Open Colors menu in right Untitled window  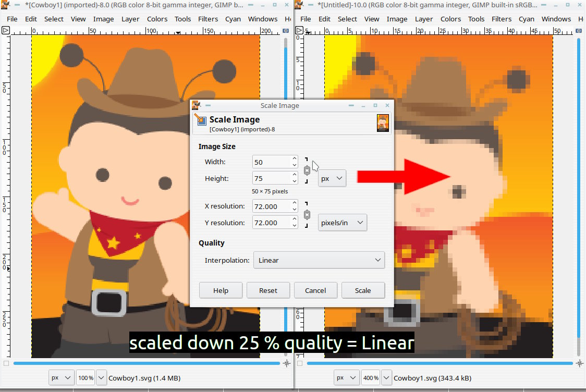pos(451,19)
